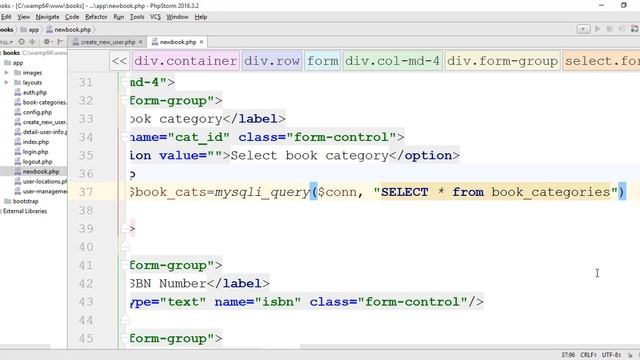The image size is (640, 360).
Task: Open book-categories file in project tree
Action: (x=40, y=102)
